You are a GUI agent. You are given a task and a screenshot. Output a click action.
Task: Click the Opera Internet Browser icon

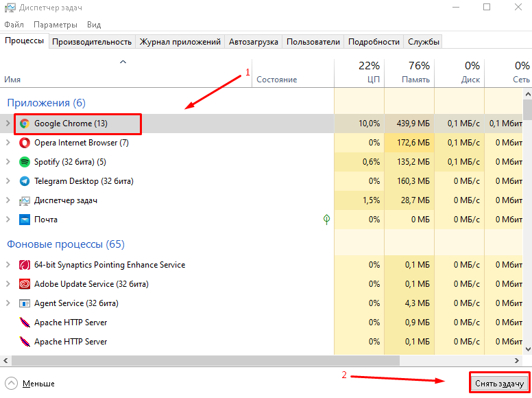(x=25, y=143)
